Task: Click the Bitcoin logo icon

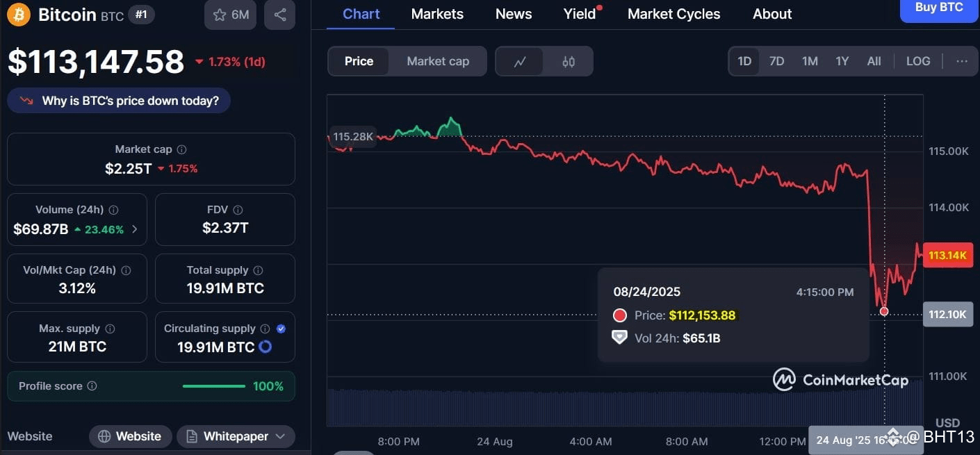Action: (x=19, y=15)
